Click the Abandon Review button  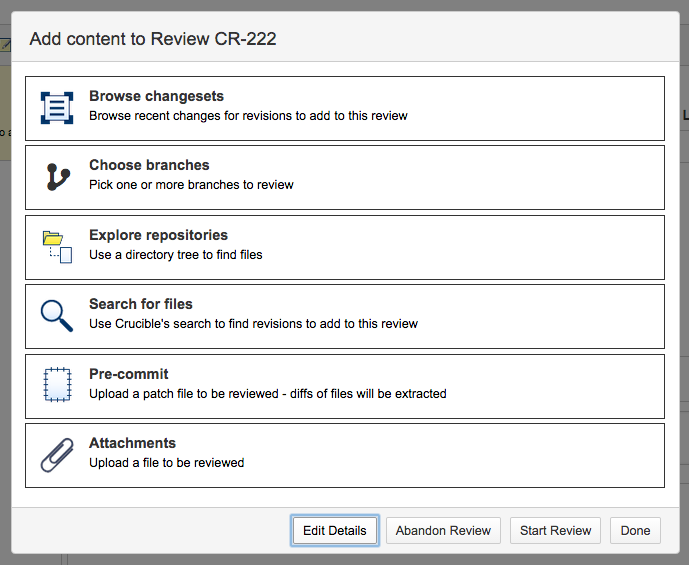(443, 531)
